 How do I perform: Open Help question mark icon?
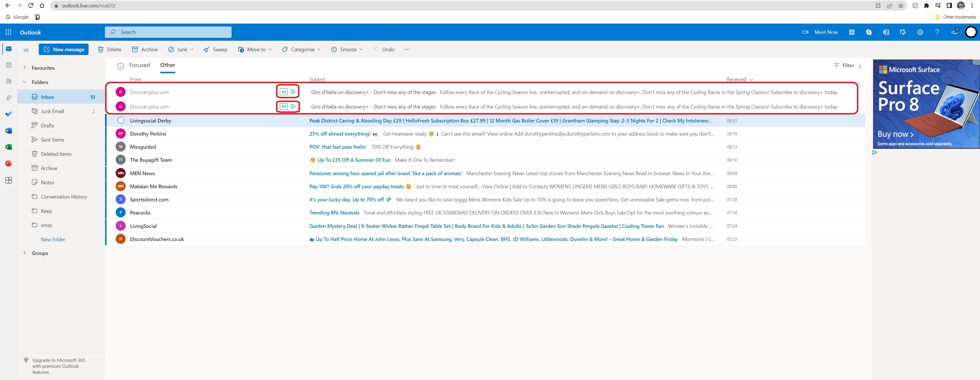(x=937, y=32)
